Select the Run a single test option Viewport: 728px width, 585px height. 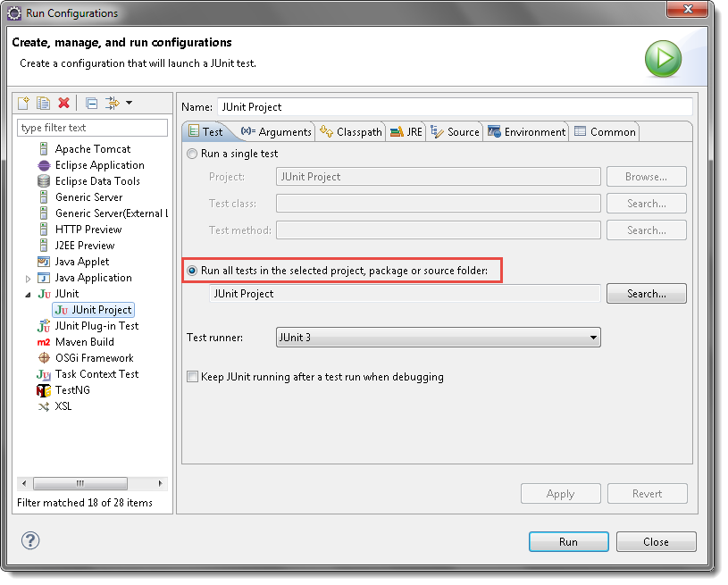click(192, 155)
